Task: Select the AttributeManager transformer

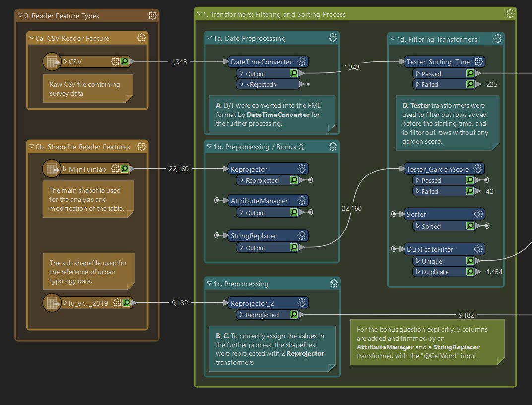Action: [259, 201]
